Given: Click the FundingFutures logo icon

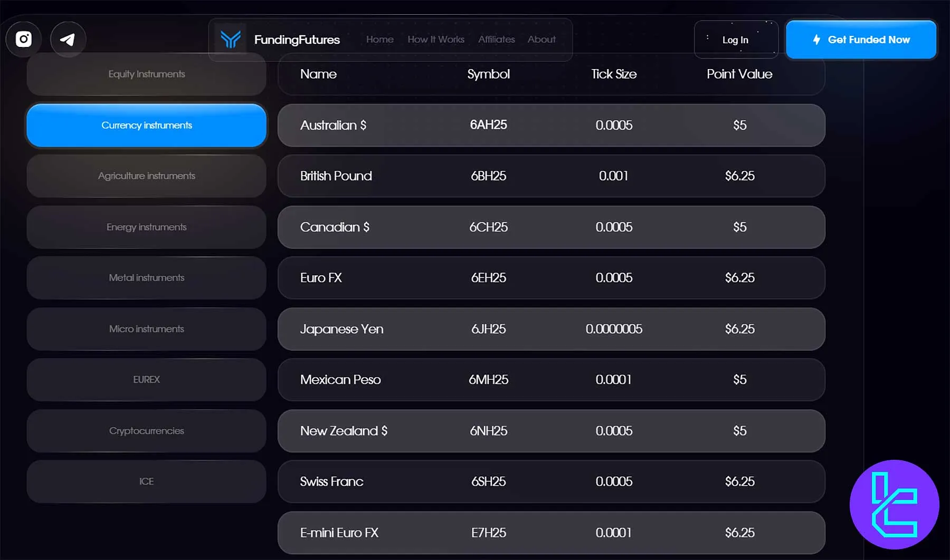Looking at the screenshot, I should tap(231, 40).
